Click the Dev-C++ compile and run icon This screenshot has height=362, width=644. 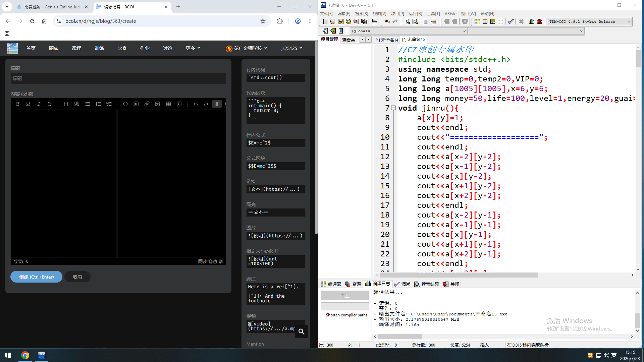click(x=492, y=21)
